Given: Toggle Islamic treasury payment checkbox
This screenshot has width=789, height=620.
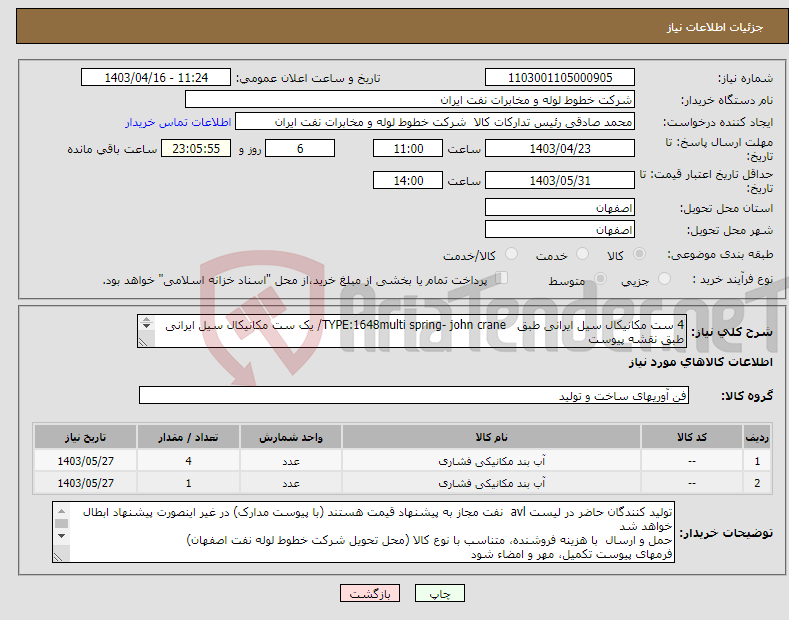Looking at the screenshot, I should point(502,277).
